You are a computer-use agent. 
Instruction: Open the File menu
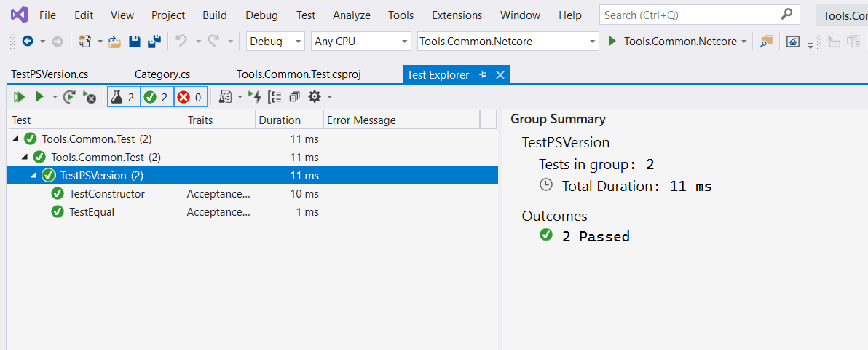coord(47,15)
